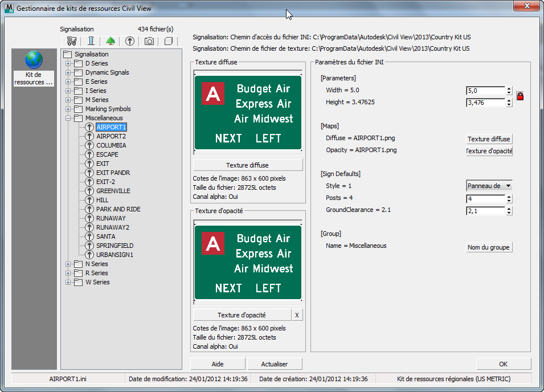The image size is (544, 392).
Task: Expand the Marking Symbols folder
Action: click(68, 109)
